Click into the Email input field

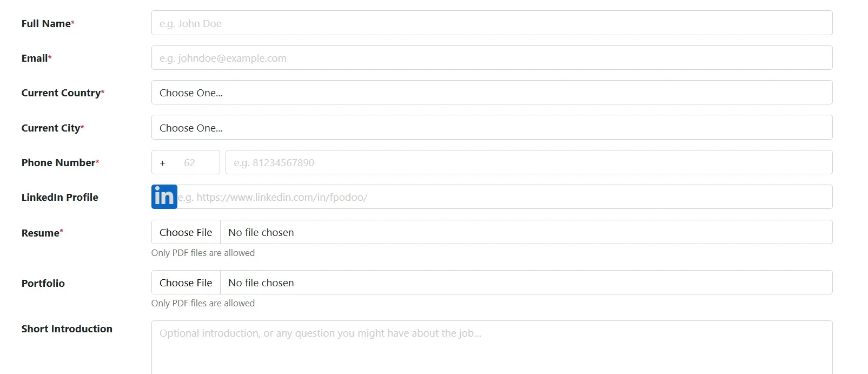tap(492, 58)
